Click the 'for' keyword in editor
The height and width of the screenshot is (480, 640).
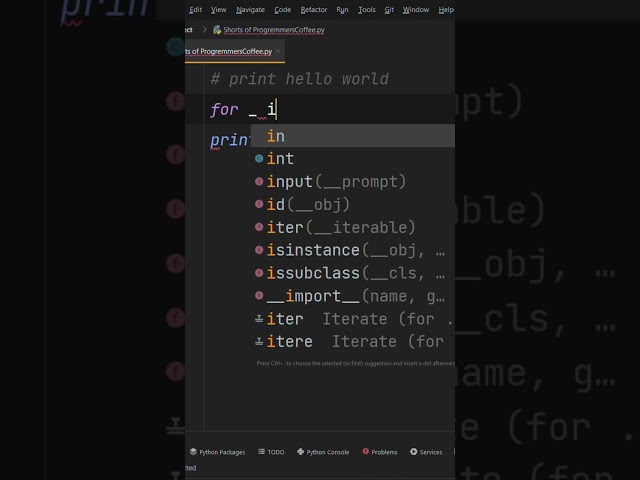coord(224,109)
